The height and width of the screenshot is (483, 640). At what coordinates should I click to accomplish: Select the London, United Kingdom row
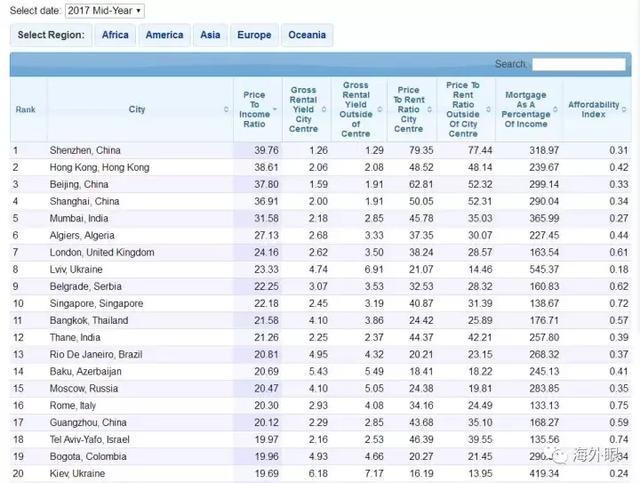(x=320, y=252)
